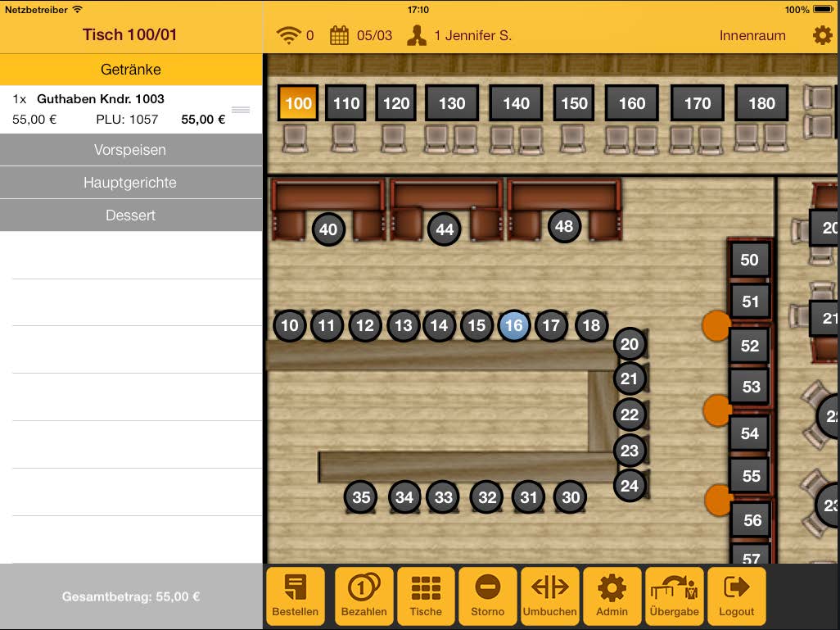
Task: Log out using the Logout icon
Action: tap(736, 596)
